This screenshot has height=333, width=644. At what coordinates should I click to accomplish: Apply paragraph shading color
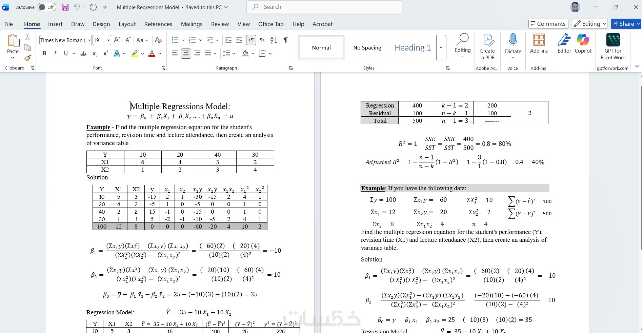[x=245, y=54]
